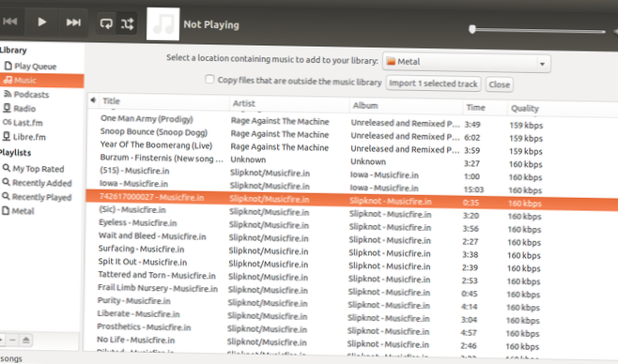Enable Copy files outside the music library
618x364 pixels.
(x=209, y=79)
